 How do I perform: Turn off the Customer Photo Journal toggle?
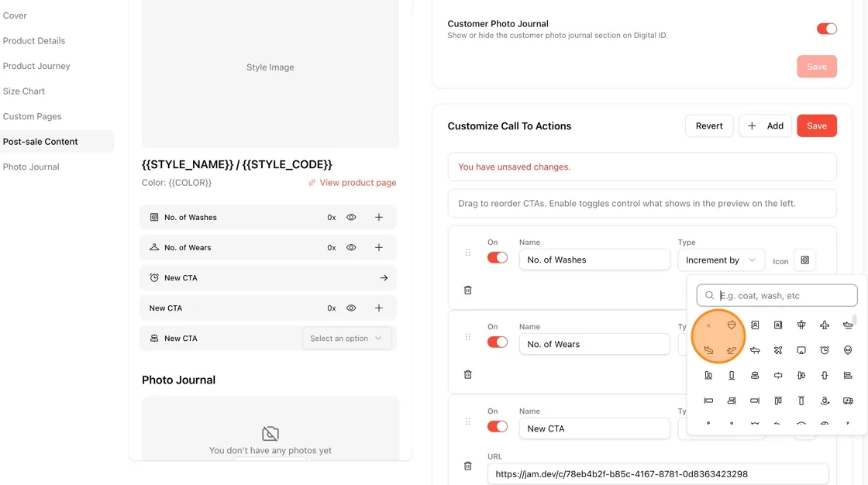click(x=826, y=29)
